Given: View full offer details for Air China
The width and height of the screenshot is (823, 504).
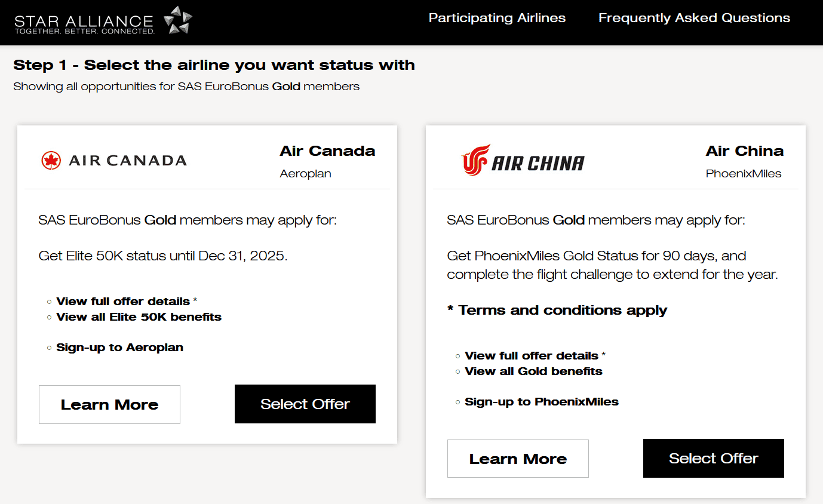Looking at the screenshot, I should [x=532, y=356].
